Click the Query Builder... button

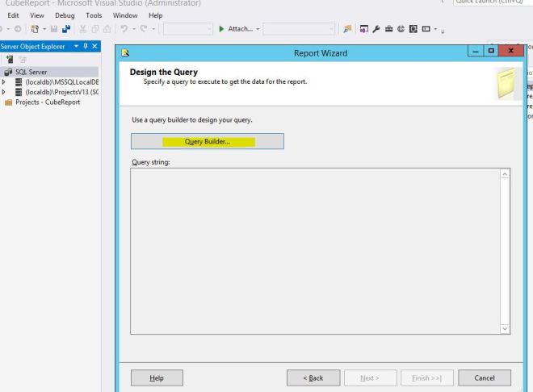pos(207,142)
